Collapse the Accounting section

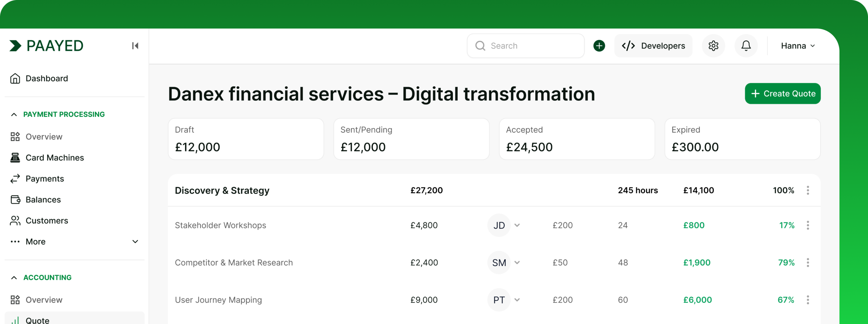(x=14, y=278)
